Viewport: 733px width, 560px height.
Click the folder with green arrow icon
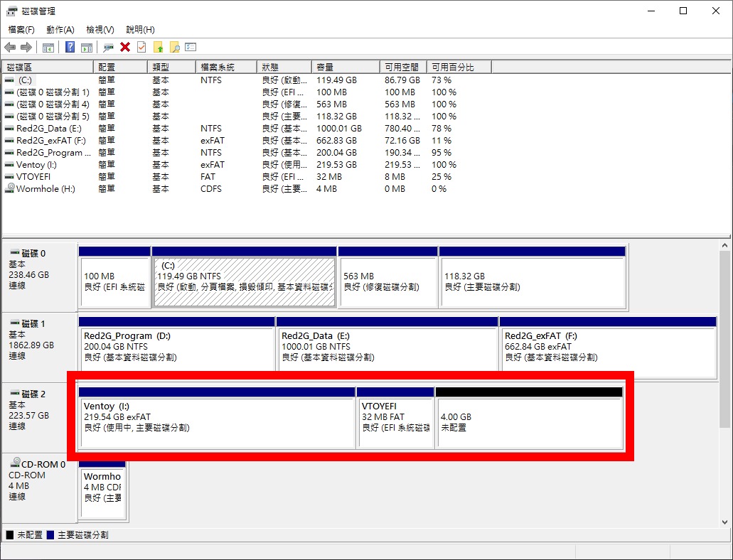(159, 48)
